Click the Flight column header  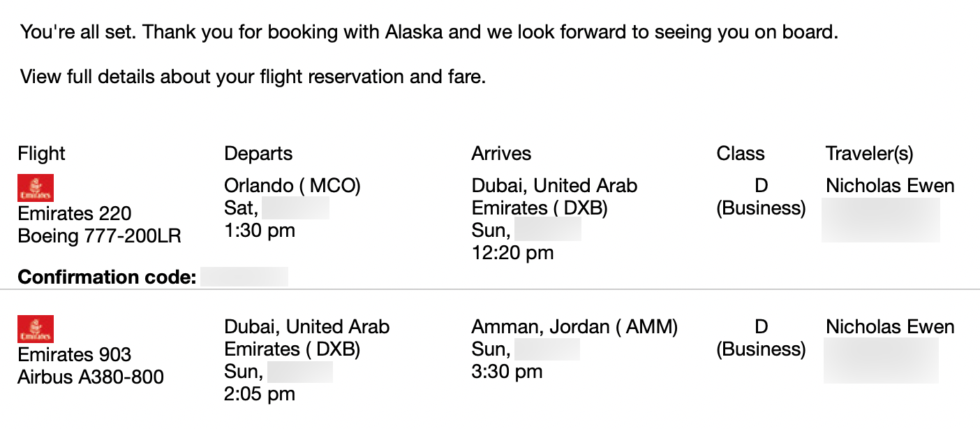[x=42, y=154]
